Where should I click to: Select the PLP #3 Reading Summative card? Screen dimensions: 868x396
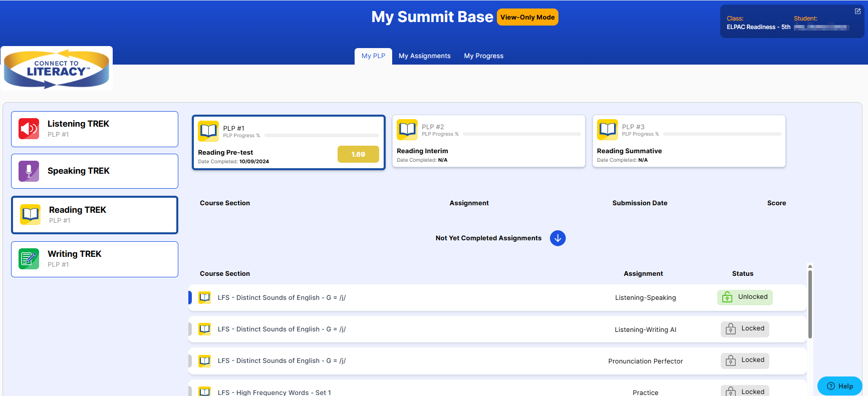coord(689,141)
